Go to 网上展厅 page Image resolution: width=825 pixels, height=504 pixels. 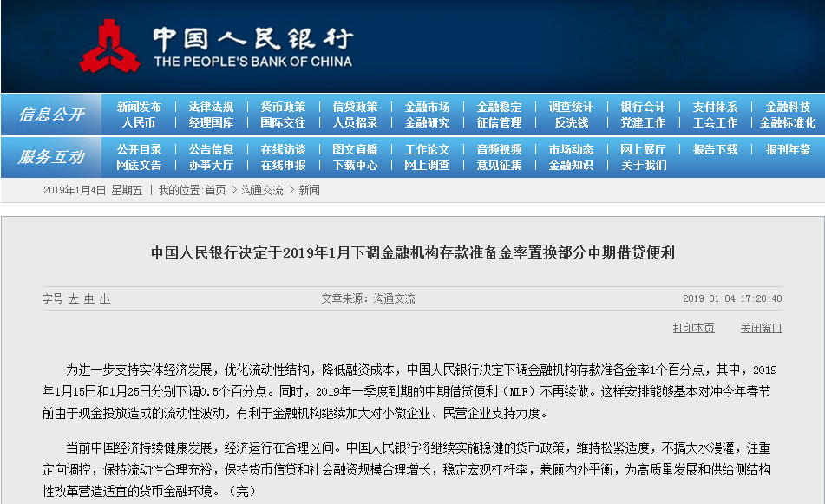[x=643, y=149]
